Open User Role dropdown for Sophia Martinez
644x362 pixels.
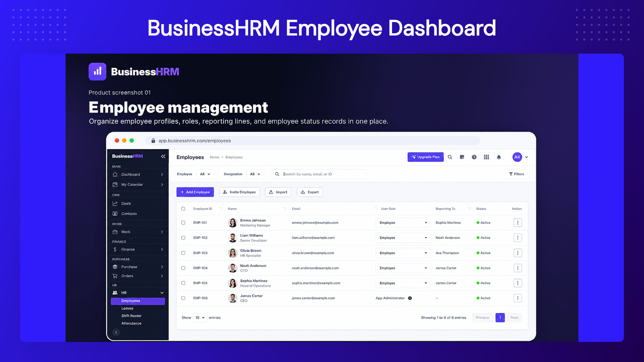pos(403,283)
